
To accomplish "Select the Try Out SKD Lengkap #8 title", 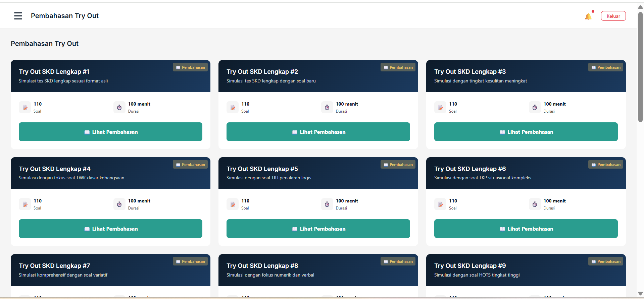I will 262,266.
